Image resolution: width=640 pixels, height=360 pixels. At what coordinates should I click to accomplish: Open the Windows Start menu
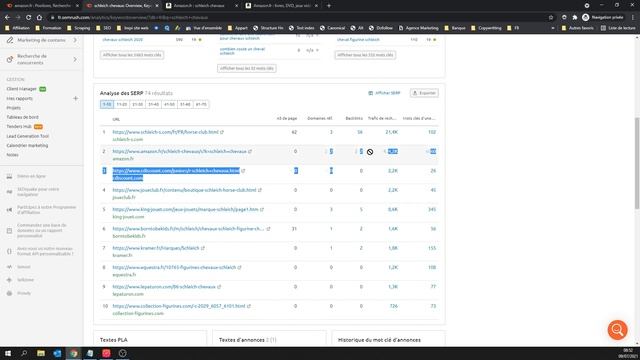tap(8, 353)
